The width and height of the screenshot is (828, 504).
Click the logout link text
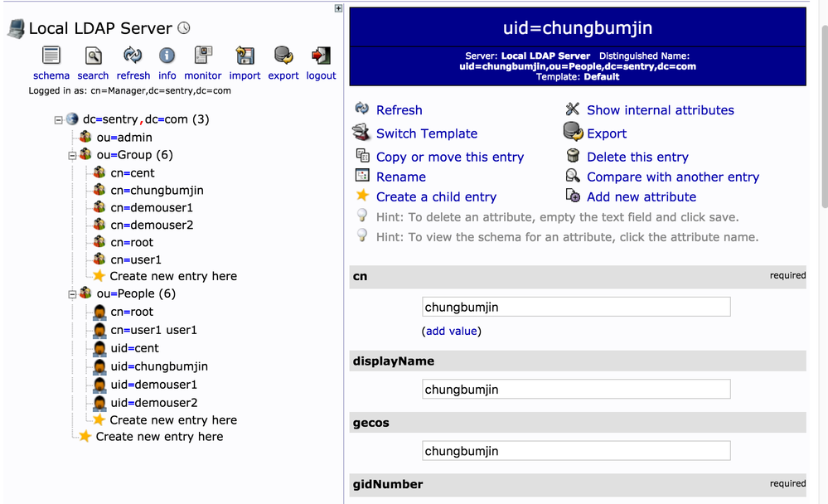pos(321,75)
